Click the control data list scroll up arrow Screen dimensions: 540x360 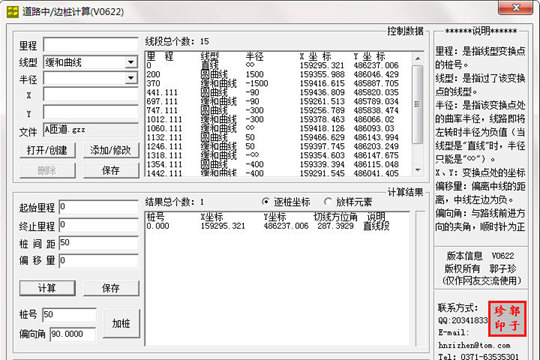418,59
